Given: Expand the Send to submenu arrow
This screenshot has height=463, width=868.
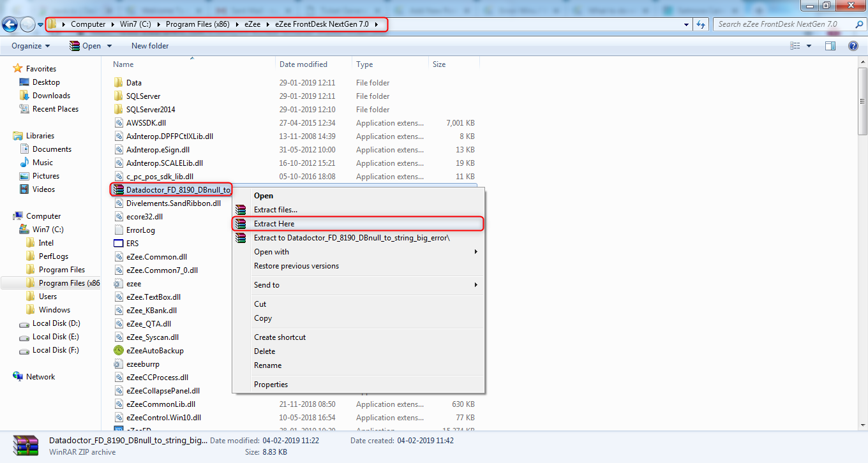Looking at the screenshot, I should point(476,285).
